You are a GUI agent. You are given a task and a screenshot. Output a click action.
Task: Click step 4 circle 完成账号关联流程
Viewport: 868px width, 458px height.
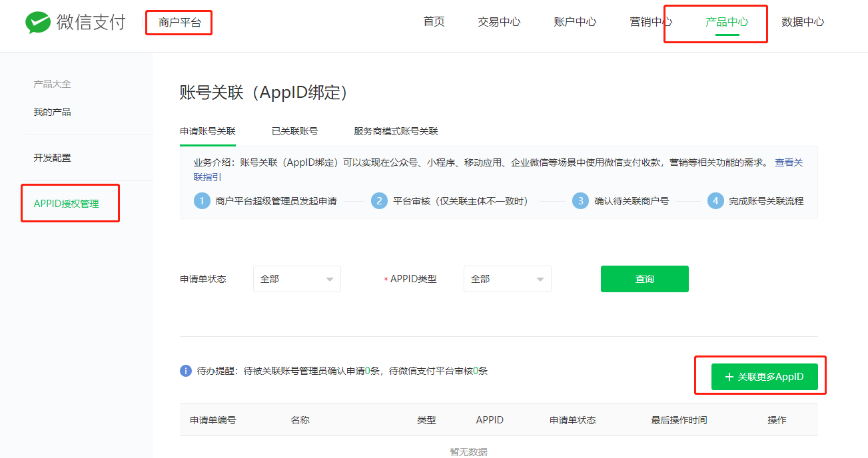point(715,201)
